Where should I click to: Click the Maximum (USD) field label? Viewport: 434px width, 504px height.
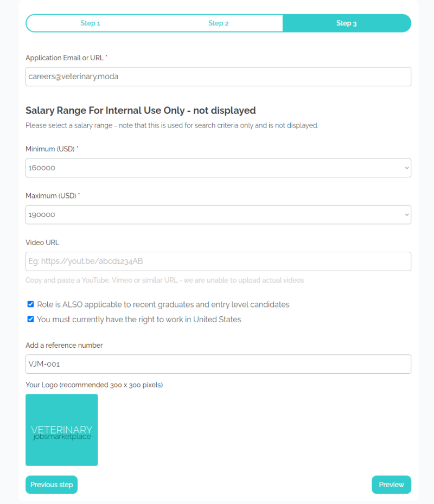[51, 195]
